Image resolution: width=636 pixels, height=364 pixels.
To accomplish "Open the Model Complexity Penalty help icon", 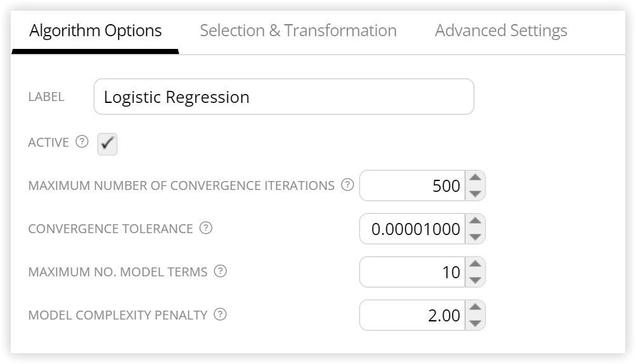I will 220,314.
